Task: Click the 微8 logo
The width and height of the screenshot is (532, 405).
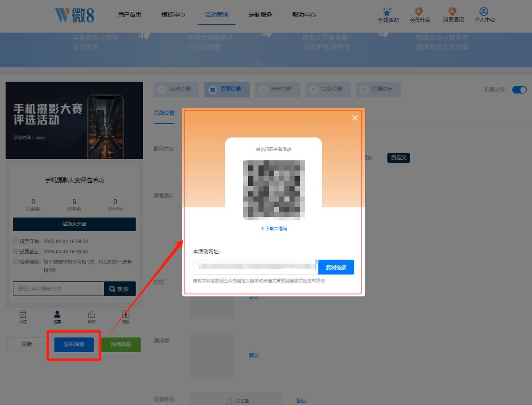Action: pos(74,15)
